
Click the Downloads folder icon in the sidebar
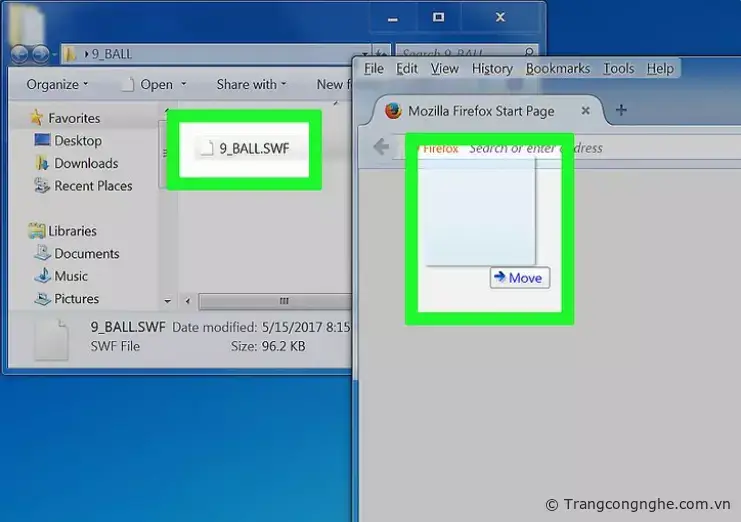click(x=42, y=163)
